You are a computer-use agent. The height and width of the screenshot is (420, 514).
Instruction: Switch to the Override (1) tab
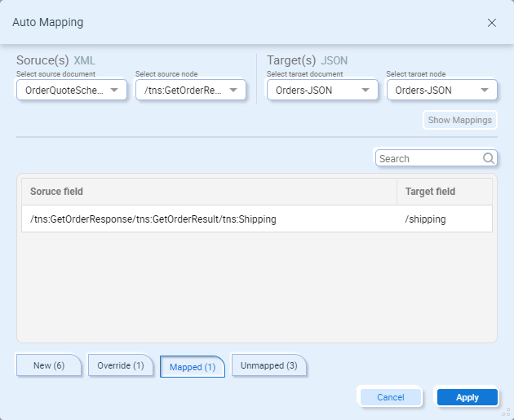click(x=121, y=365)
